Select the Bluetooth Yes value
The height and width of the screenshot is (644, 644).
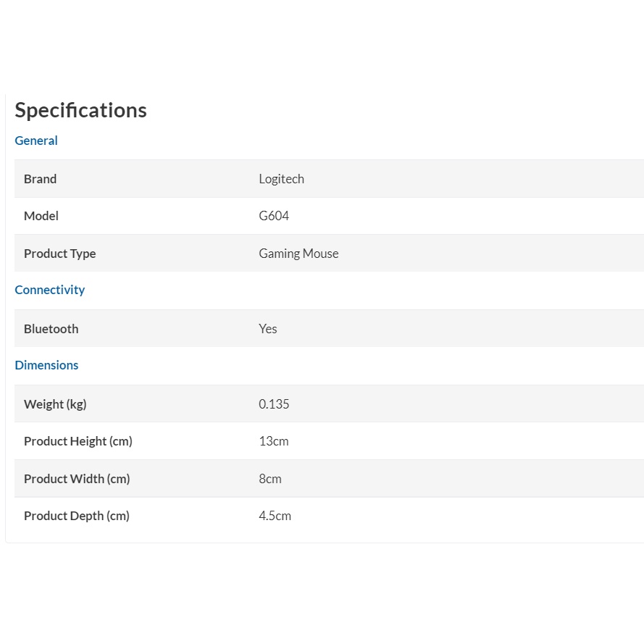coord(268,329)
